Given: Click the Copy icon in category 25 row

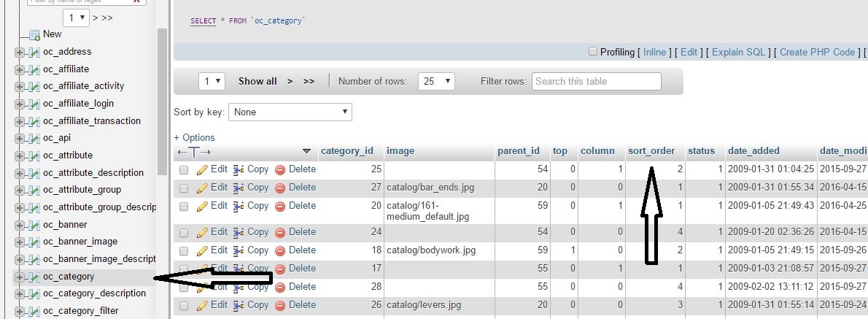Looking at the screenshot, I should coord(239,169).
